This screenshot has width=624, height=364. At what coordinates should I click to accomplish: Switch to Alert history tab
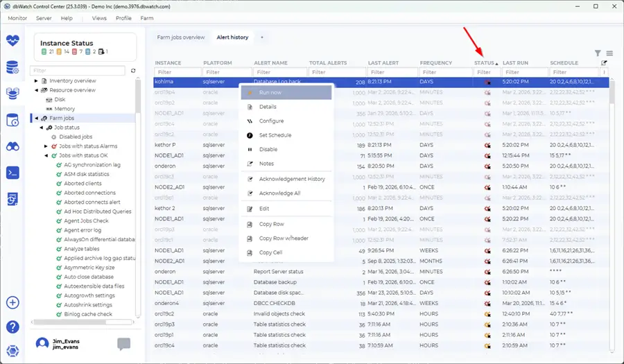click(x=232, y=37)
